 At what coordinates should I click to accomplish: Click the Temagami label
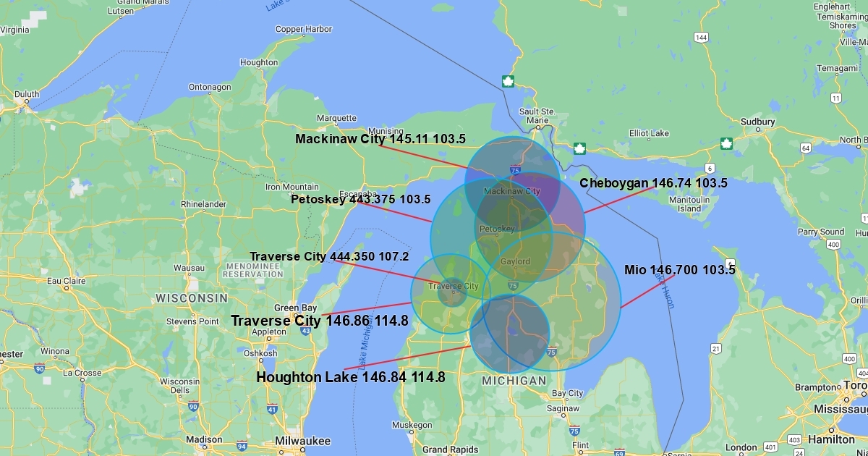click(x=837, y=68)
